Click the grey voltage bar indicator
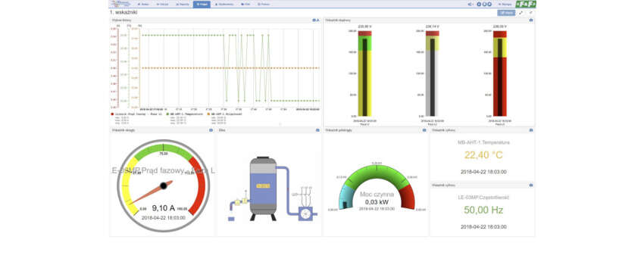Screen dimensions: 644x274 click(x=432, y=73)
